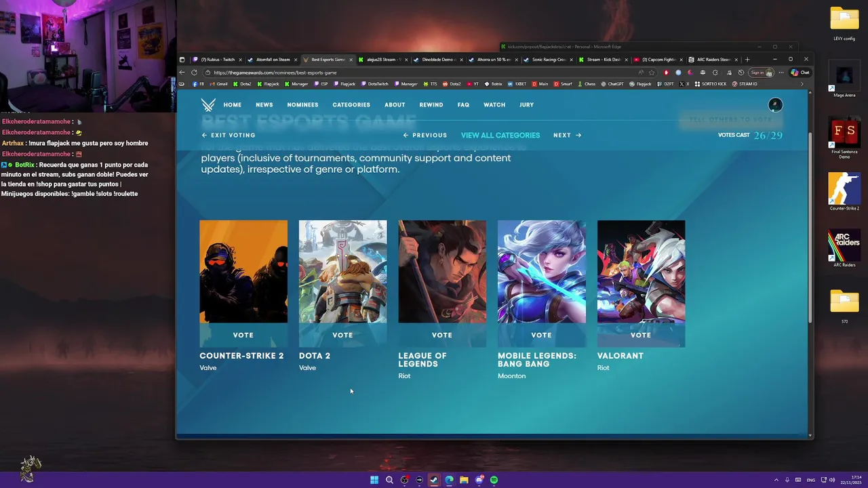Viewport: 868px width, 488px height.
Task: Click the ENG language indicator
Action: [811, 480]
